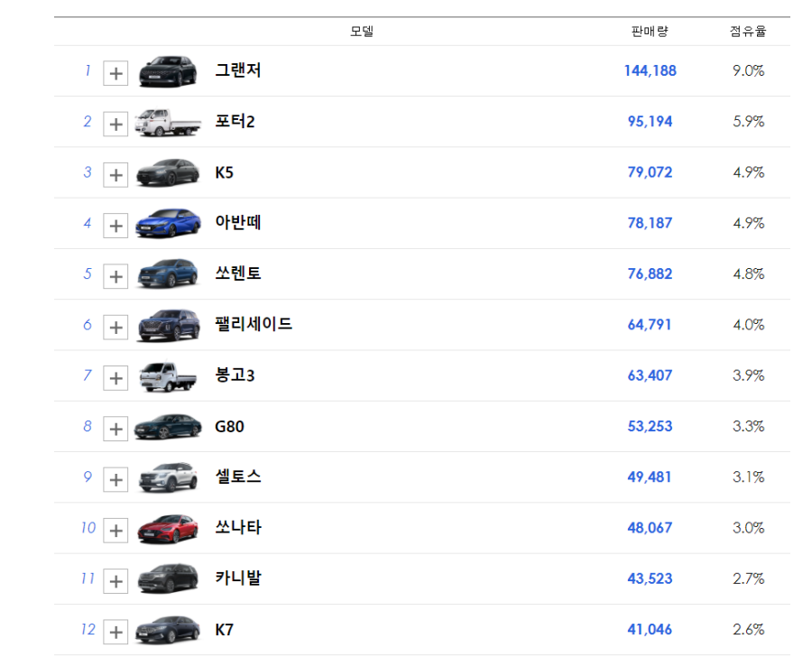Expand the 카니발 row plus button
The image size is (812, 657).
115,581
